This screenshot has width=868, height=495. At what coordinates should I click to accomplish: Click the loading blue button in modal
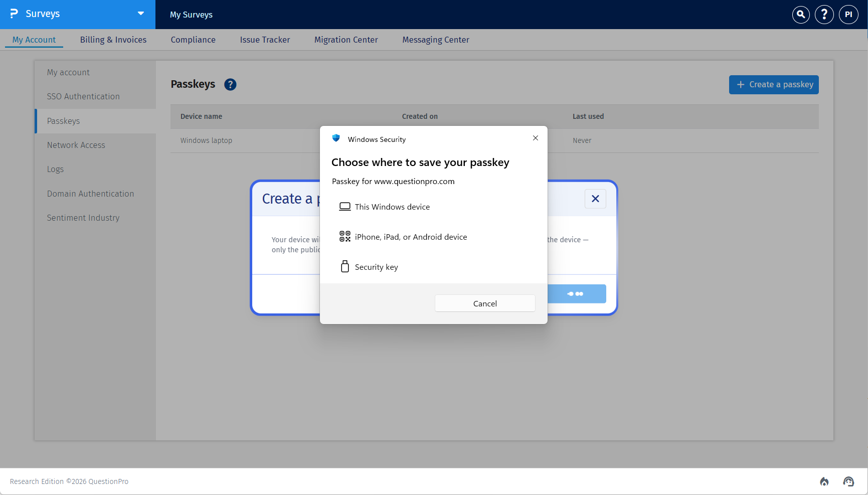(577, 294)
